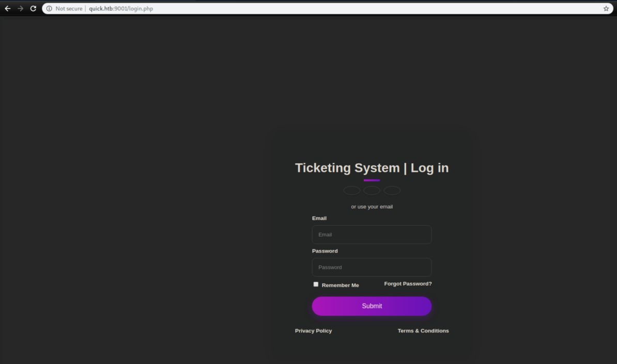Reload the login page
This screenshot has height=364, width=617.
click(x=34, y=9)
